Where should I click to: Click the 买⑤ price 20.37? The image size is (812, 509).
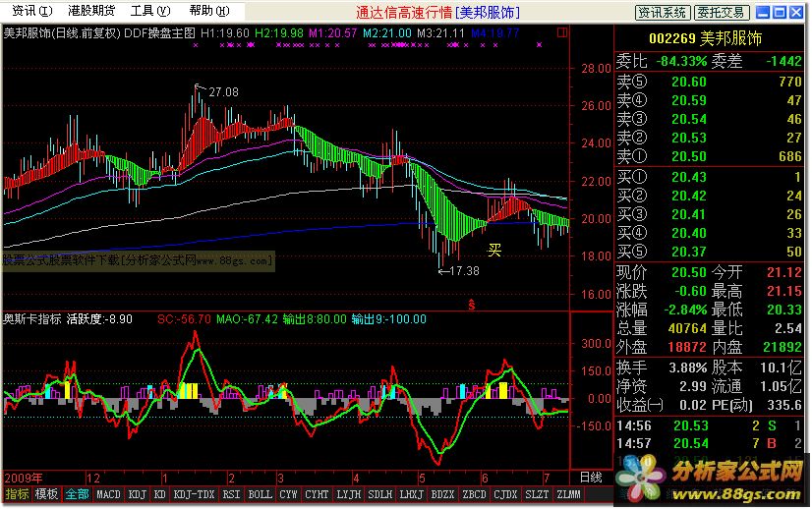(689, 252)
